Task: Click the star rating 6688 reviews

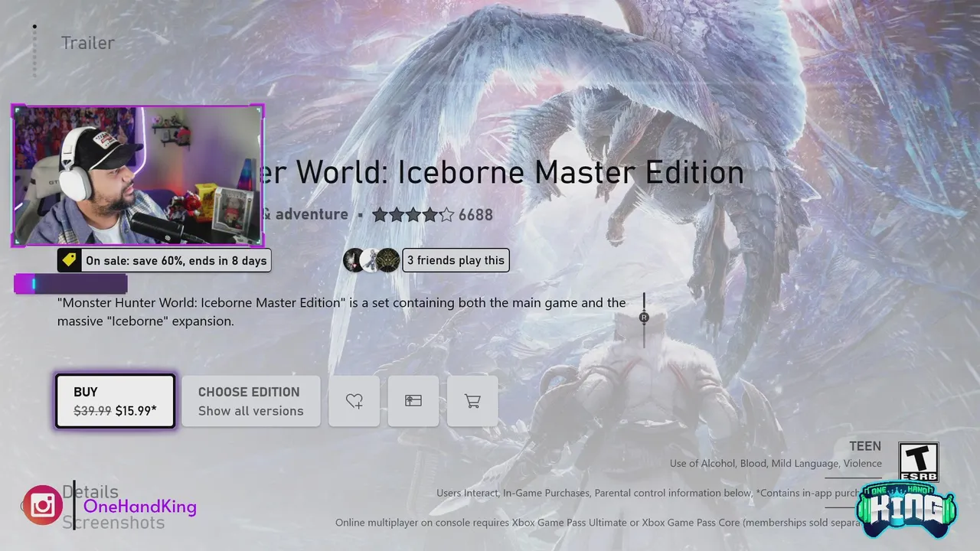Action: click(433, 215)
